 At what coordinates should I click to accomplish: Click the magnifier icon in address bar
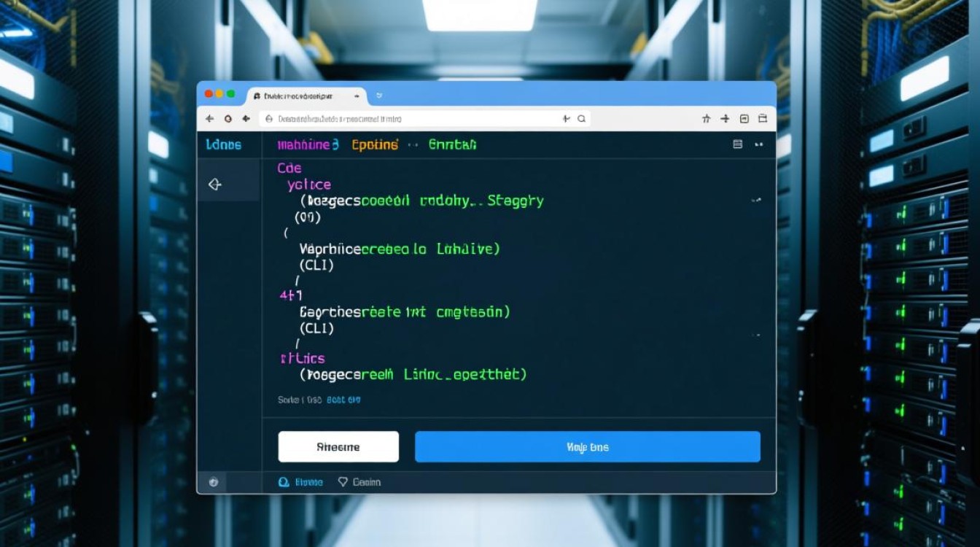pyautogui.click(x=581, y=118)
